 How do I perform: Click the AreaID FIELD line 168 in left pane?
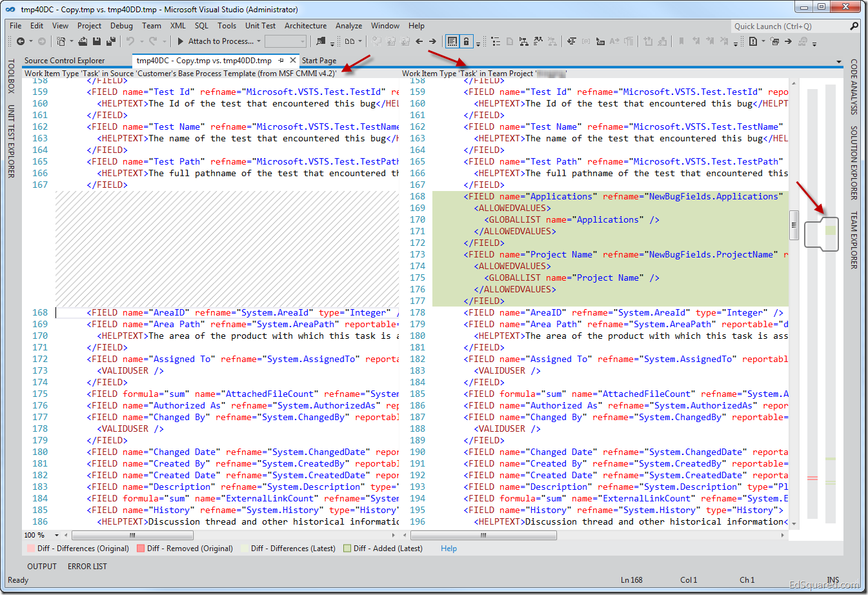coord(243,312)
